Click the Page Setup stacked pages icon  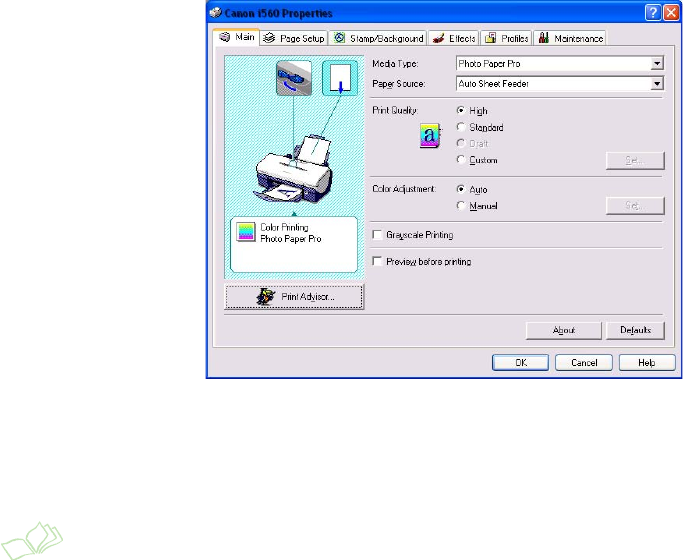click(269, 38)
